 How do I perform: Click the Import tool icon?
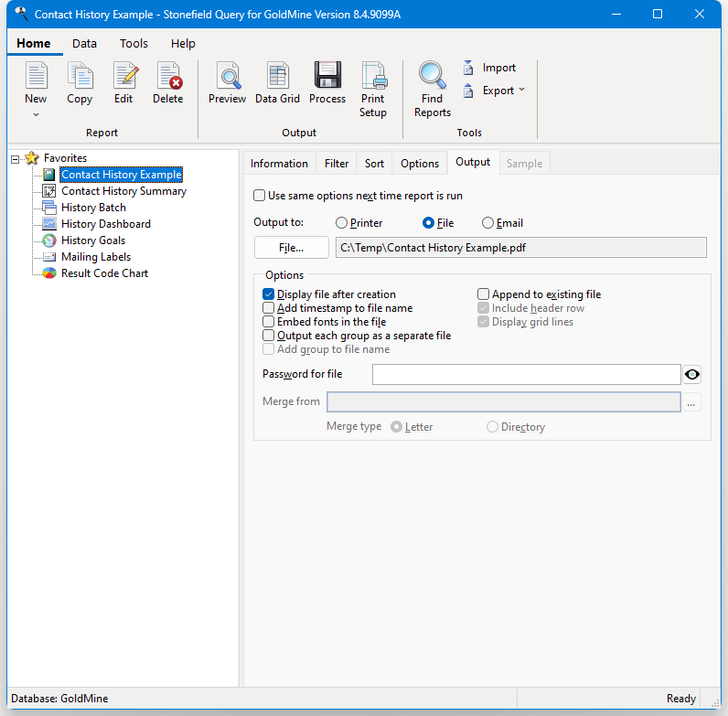tap(468, 68)
